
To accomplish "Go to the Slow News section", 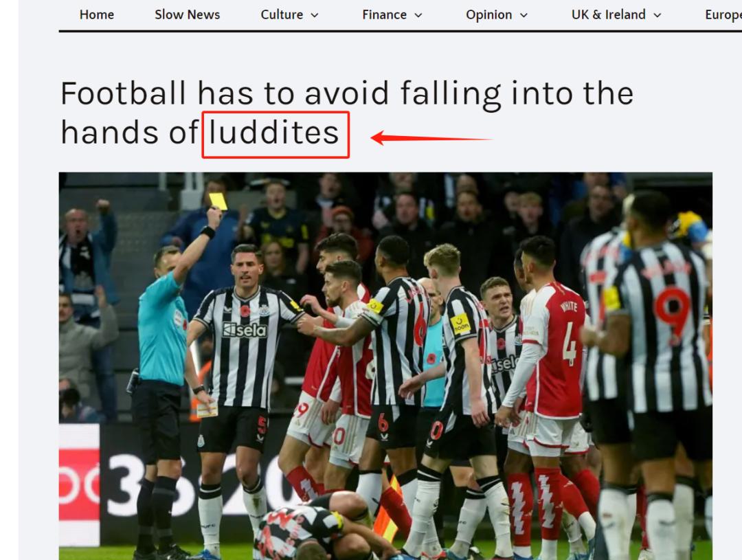I will tap(188, 14).
